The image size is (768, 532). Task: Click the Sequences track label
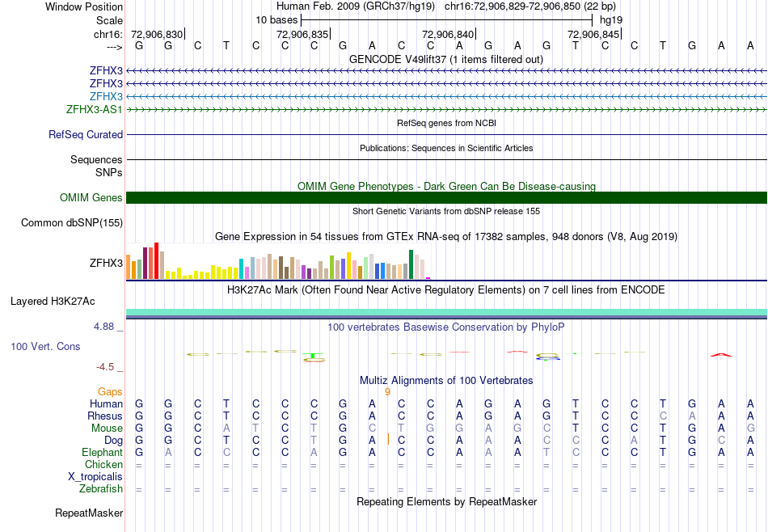pyautogui.click(x=96, y=160)
